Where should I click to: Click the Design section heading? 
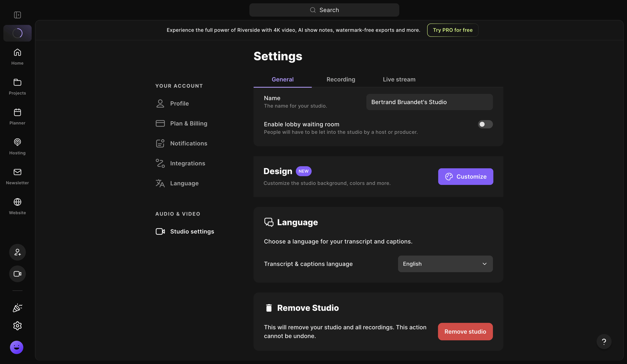pyautogui.click(x=278, y=171)
